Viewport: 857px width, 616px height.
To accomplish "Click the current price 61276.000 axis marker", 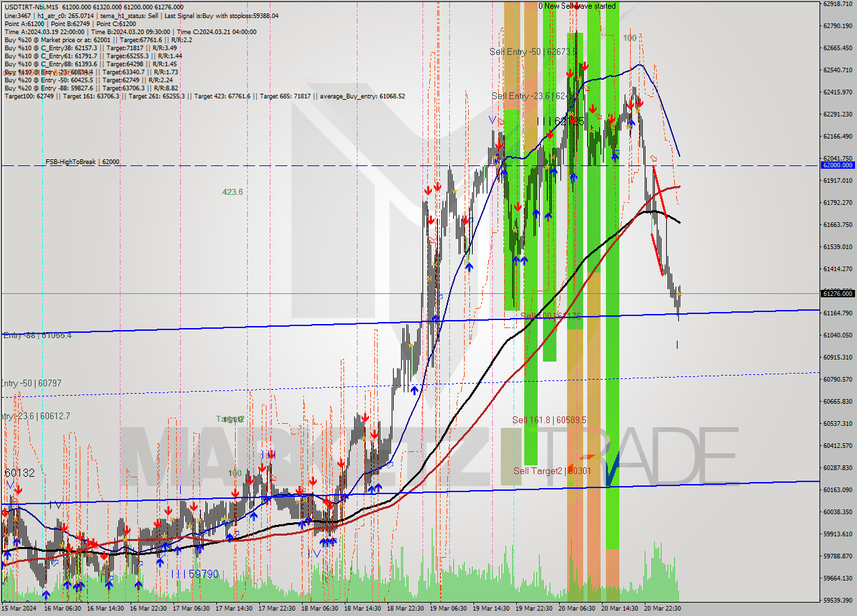I will click(x=838, y=293).
